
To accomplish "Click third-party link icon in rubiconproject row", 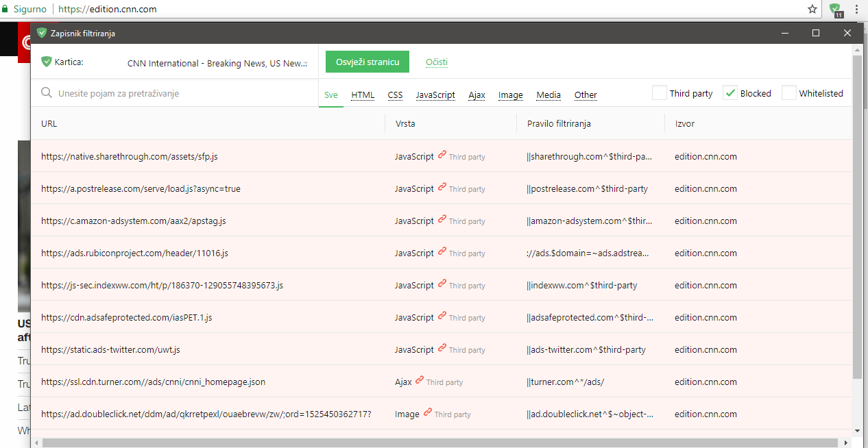I will tap(442, 252).
